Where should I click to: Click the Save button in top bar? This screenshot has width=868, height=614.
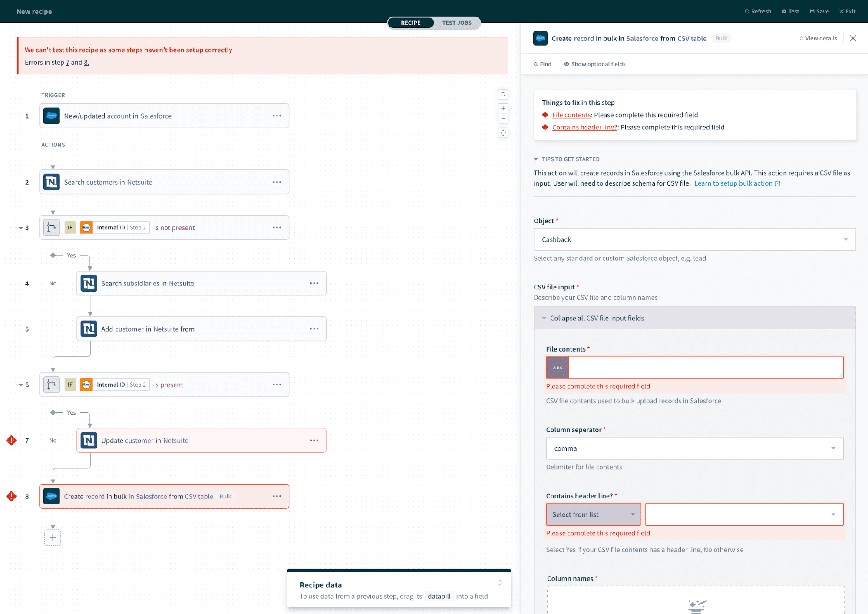point(819,12)
